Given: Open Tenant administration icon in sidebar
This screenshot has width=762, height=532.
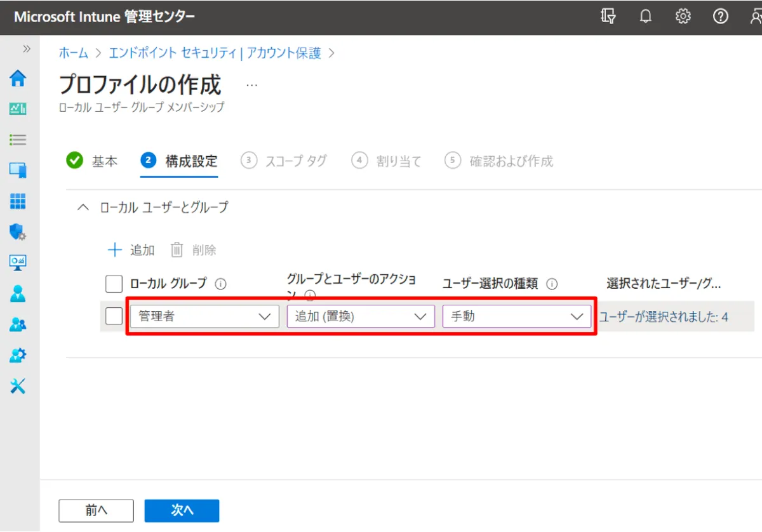Looking at the screenshot, I should click(x=18, y=355).
